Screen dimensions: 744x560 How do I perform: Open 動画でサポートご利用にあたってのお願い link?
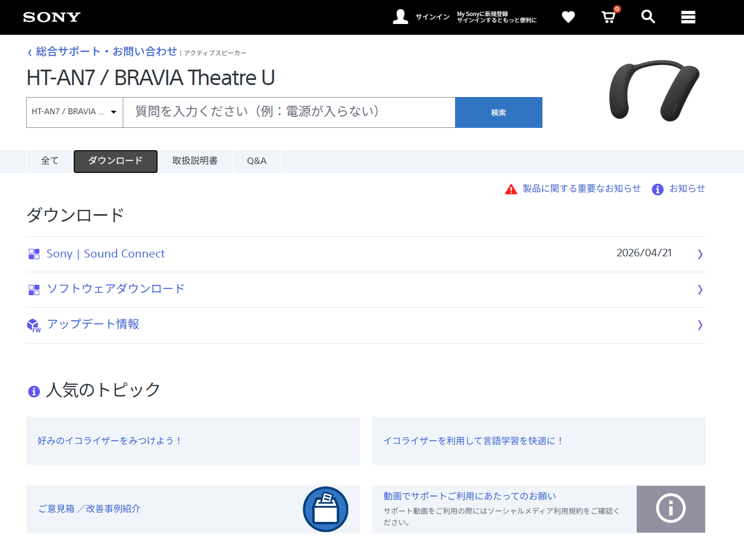[469, 496]
